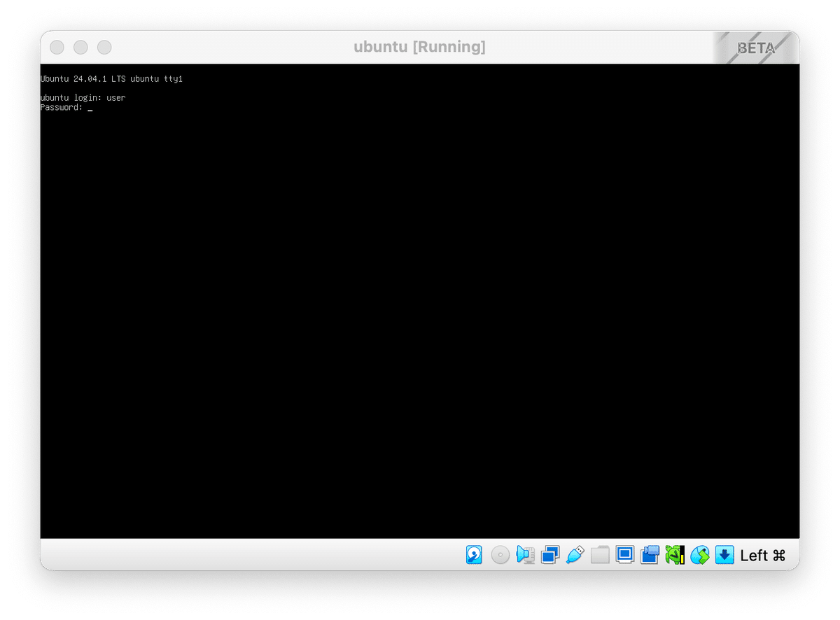Click the hard disk activity indicator icon
840x620 pixels.
474,556
